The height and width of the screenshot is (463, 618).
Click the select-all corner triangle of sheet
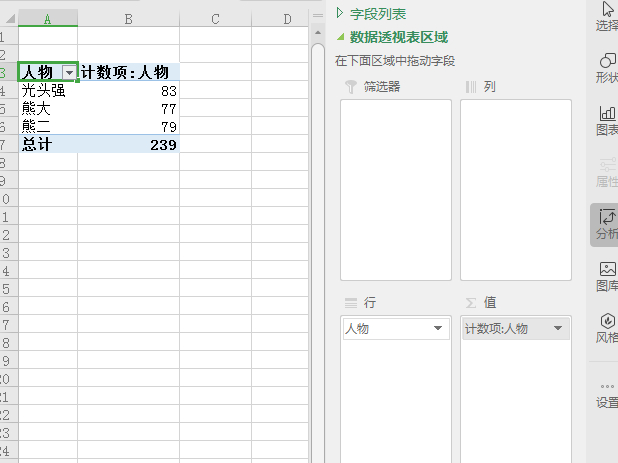point(10,19)
